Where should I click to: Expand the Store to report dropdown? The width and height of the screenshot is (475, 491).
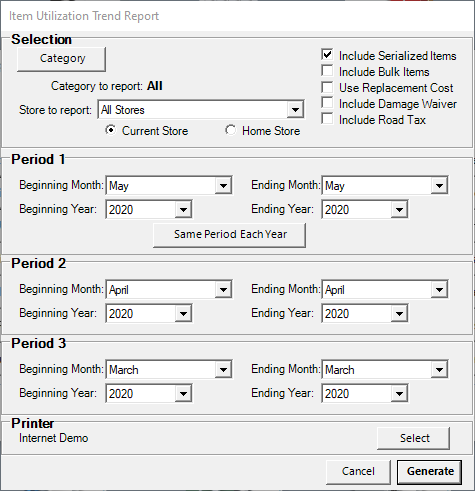(x=201, y=109)
